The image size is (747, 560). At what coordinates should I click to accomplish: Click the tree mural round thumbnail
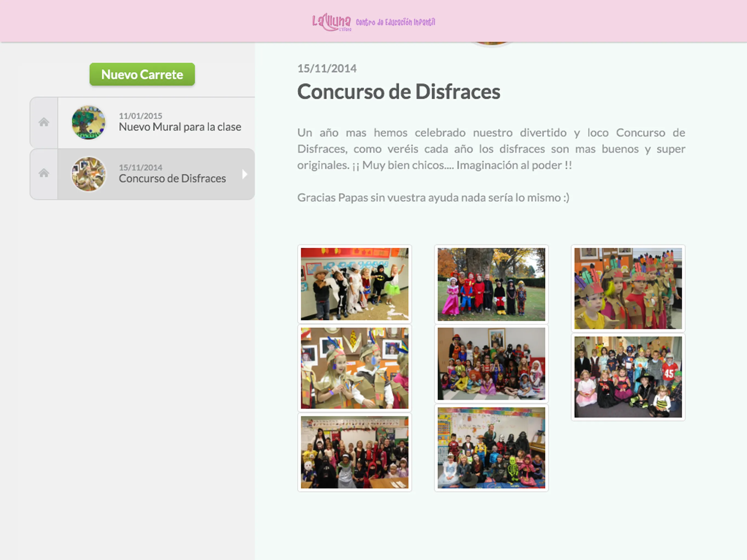[89, 122]
